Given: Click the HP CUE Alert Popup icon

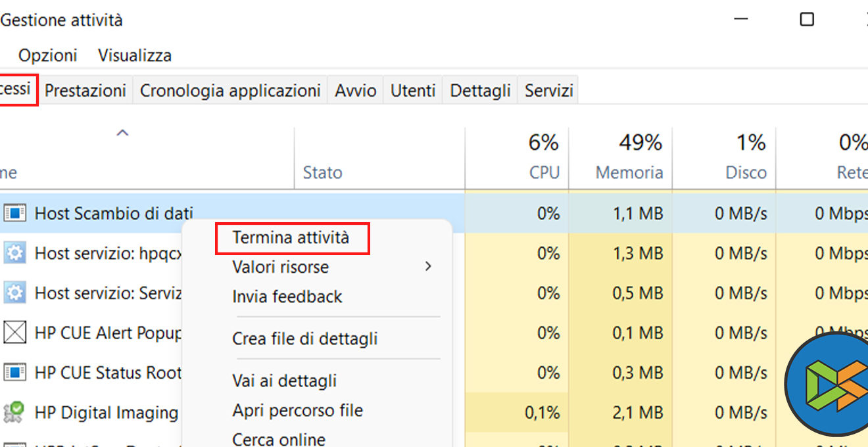Looking at the screenshot, I should 14,333.
